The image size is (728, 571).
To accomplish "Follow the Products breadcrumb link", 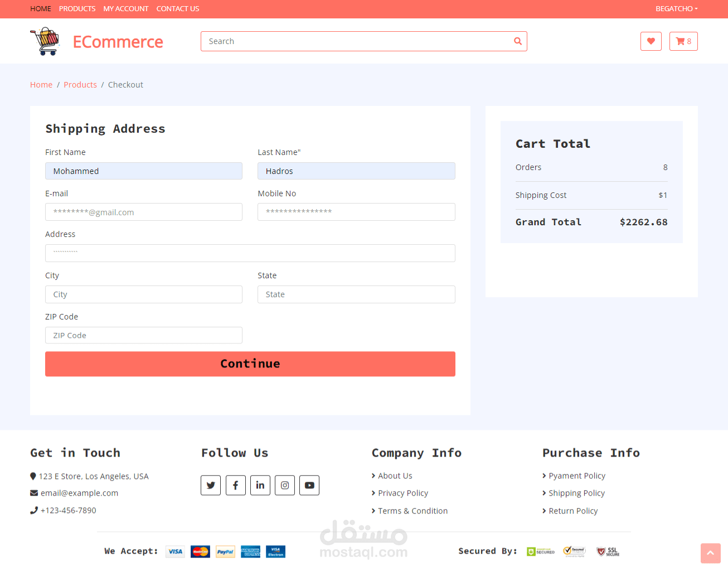I will [80, 85].
